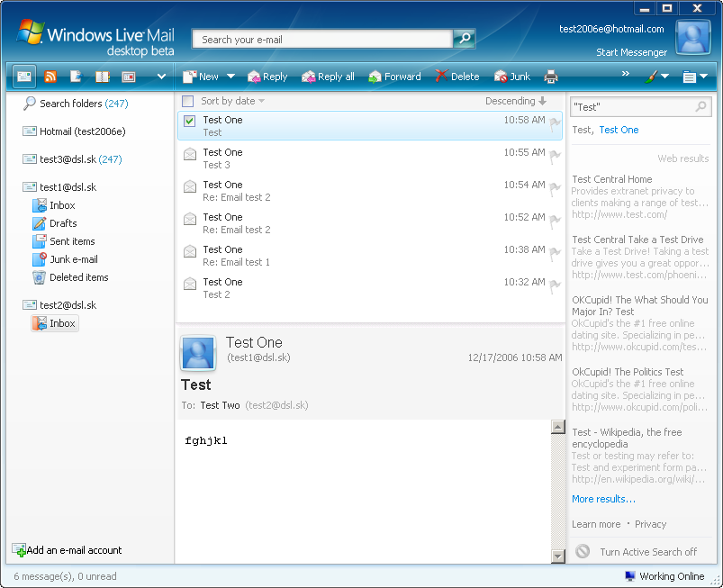Reply to the selected message
Screen dimensions: 723x588
[267, 77]
